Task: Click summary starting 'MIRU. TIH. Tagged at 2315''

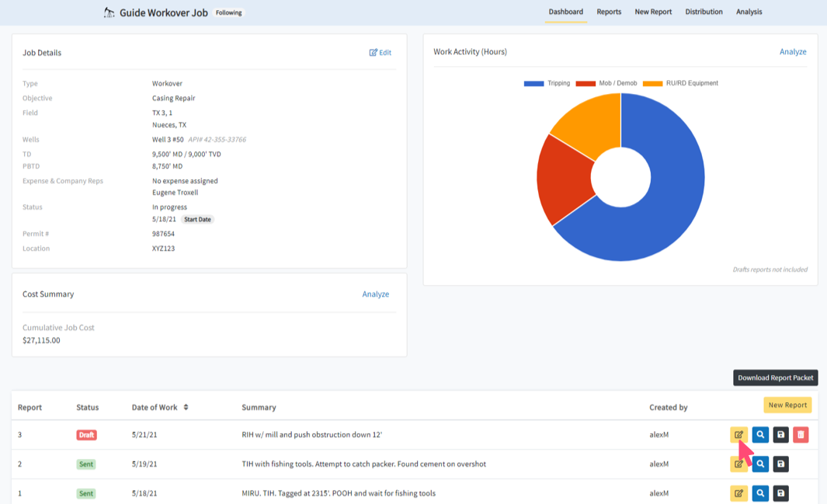Action: click(x=339, y=493)
